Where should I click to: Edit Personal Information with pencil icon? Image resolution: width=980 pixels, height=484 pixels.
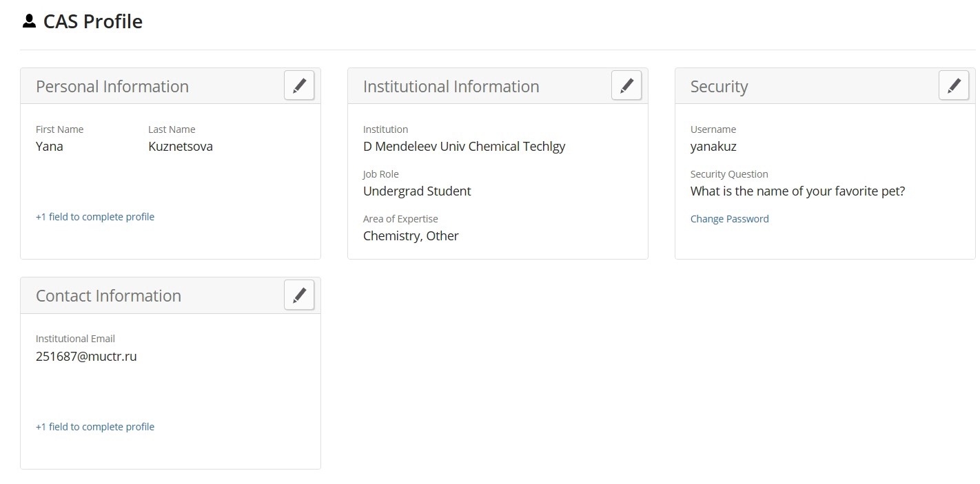(299, 86)
